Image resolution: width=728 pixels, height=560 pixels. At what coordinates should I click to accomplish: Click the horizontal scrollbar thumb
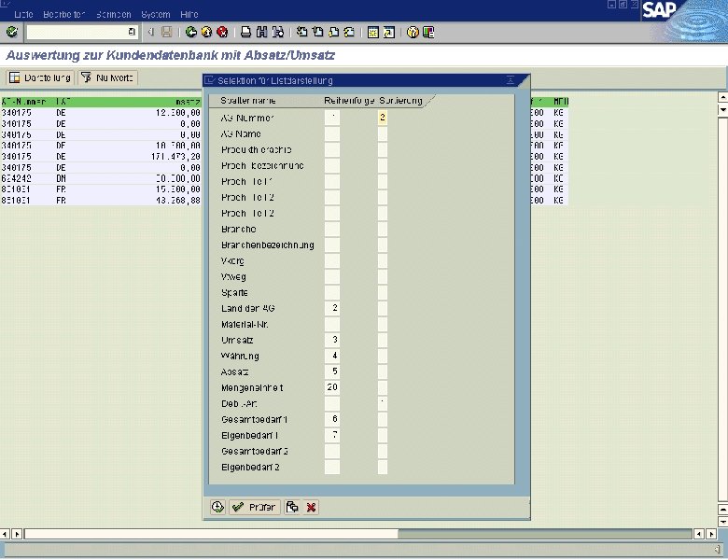[211, 534]
